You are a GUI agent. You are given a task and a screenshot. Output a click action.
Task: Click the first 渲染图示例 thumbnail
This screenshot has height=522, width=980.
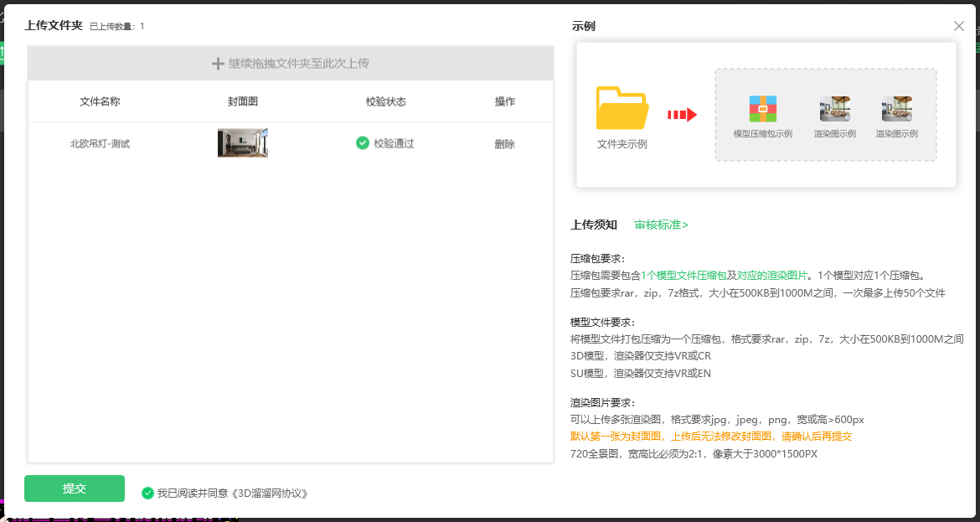(834, 109)
